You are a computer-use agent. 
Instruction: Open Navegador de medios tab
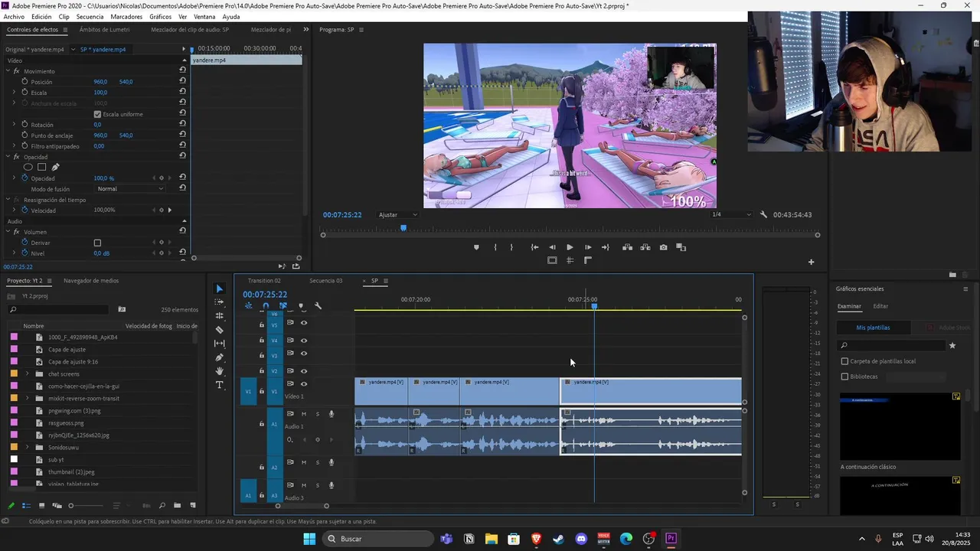[91, 281]
